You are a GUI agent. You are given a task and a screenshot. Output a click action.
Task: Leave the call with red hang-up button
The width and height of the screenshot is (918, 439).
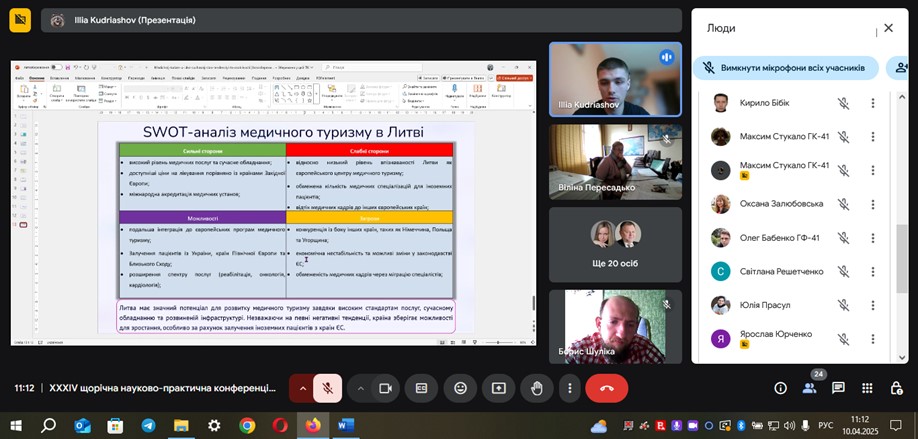pos(606,388)
